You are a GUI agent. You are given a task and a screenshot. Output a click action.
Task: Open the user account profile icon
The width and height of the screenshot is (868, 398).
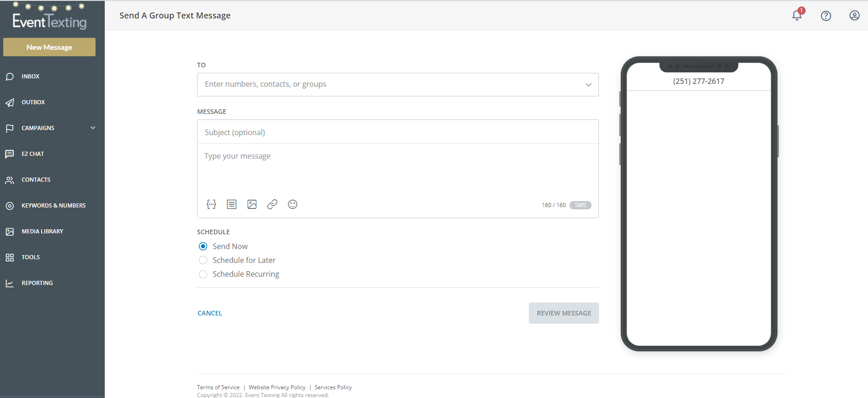point(855,16)
